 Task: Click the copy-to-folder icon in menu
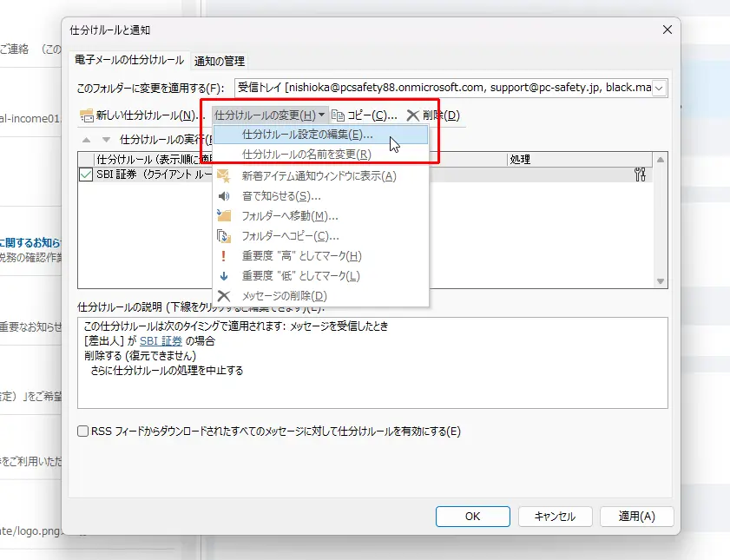(x=224, y=236)
